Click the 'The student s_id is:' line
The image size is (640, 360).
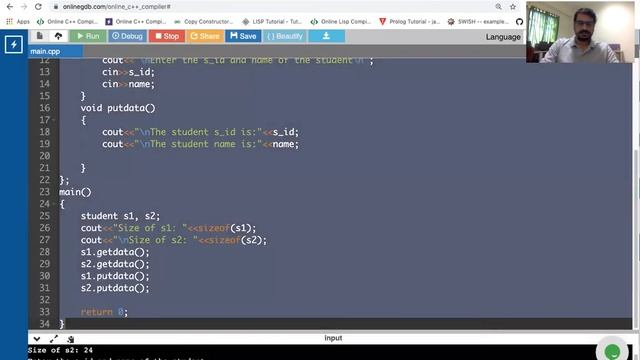[200, 132]
